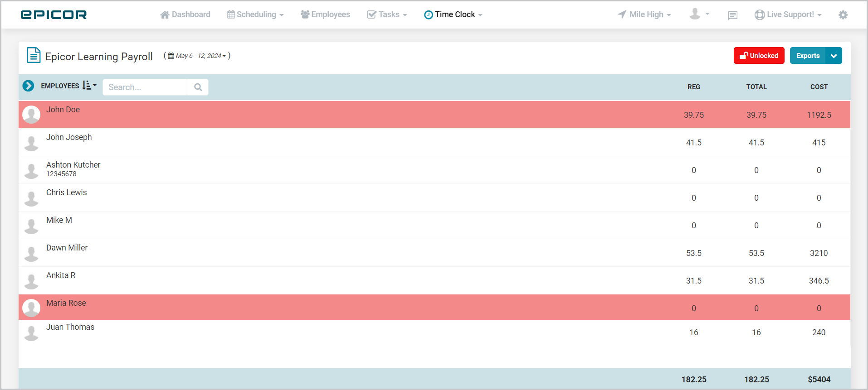Open the Mile High location dropdown
This screenshot has height=390, width=868.
pyautogui.click(x=644, y=14)
